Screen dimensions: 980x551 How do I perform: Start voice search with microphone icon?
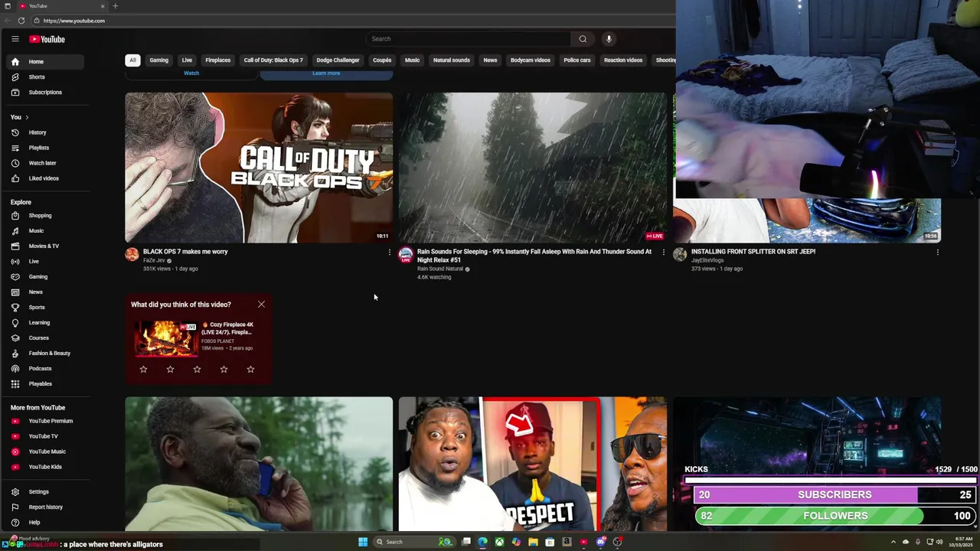609,39
